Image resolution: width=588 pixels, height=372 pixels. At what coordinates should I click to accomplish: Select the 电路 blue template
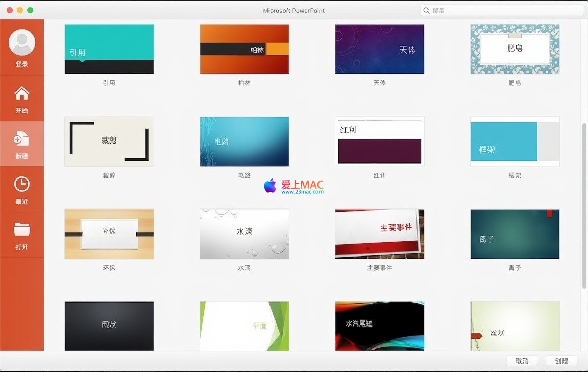click(x=244, y=141)
